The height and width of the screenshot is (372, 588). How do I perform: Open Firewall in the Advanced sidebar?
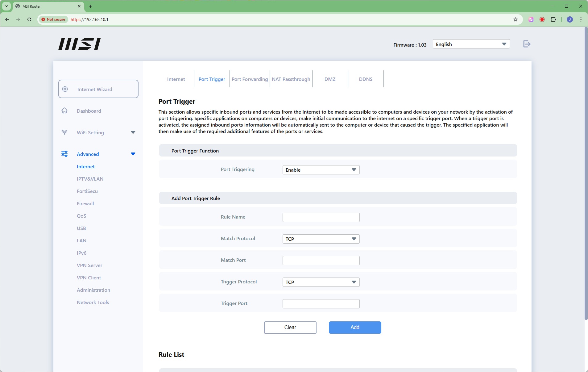coord(85,203)
